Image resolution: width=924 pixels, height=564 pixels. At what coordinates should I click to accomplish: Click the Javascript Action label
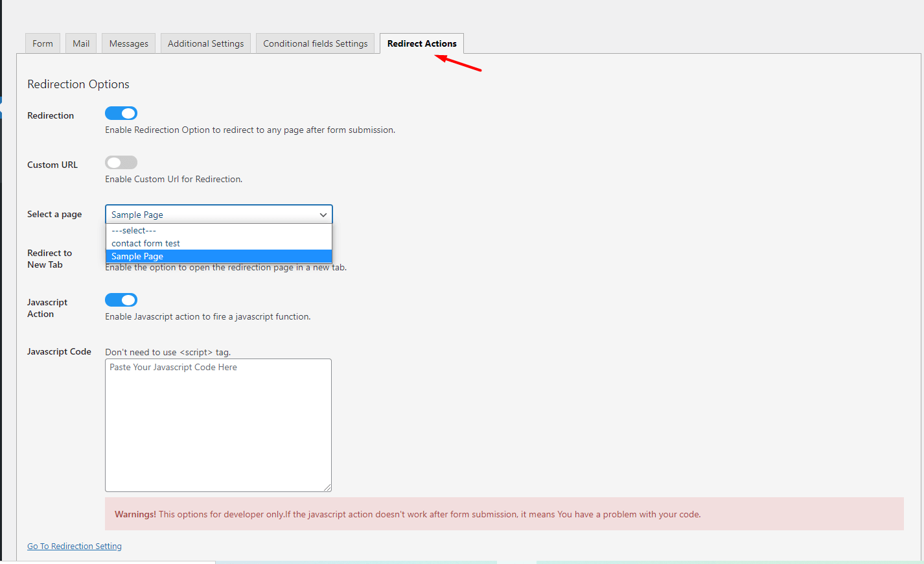[x=47, y=308]
